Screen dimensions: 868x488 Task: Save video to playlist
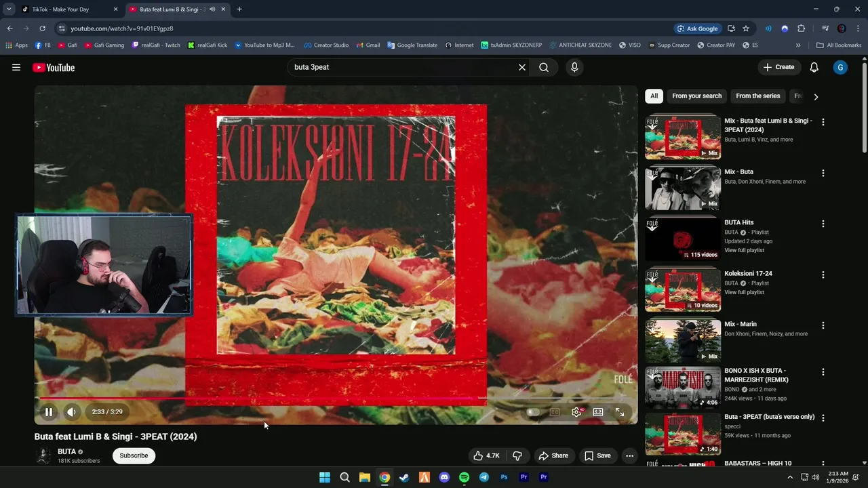[x=597, y=455]
